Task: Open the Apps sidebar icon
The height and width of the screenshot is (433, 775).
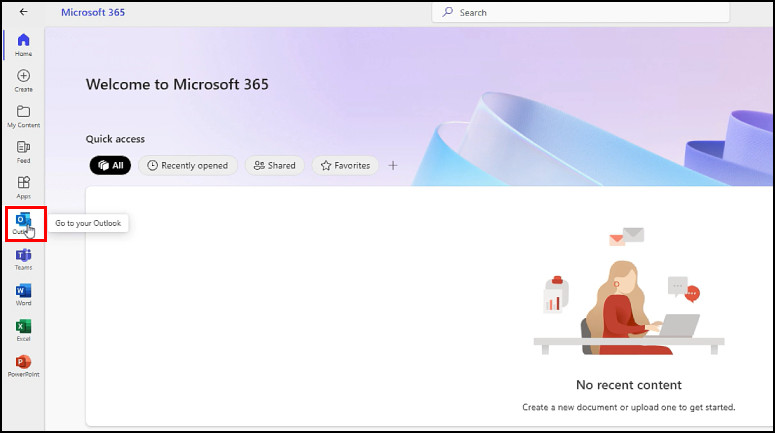Action: pyautogui.click(x=23, y=188)
